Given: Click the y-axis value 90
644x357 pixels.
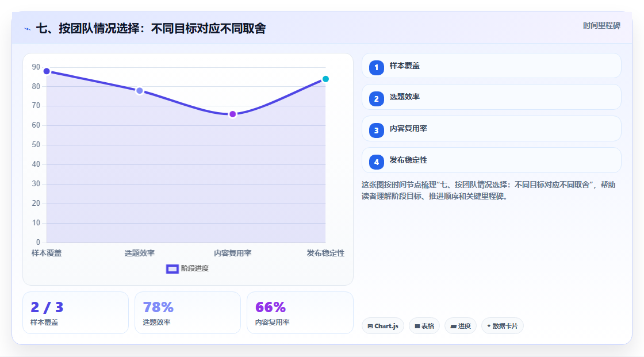Looking at the screenshot, I should [x=36, y=67].
